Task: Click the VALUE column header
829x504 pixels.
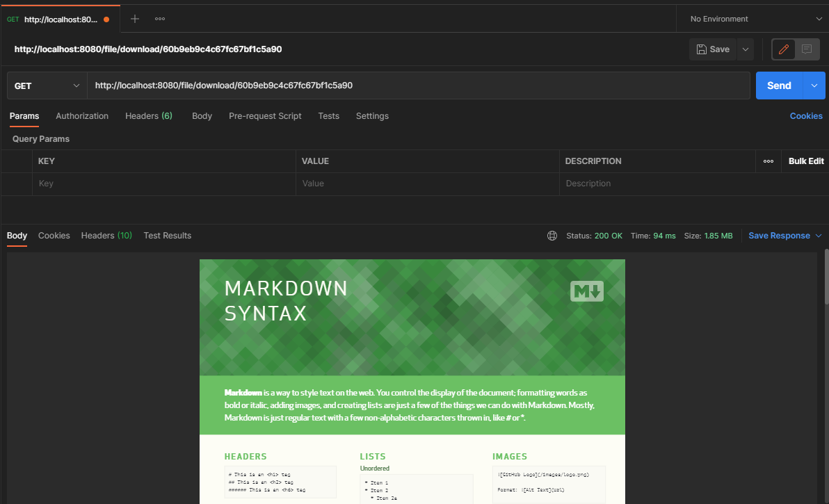Action: tap(315, 161)
